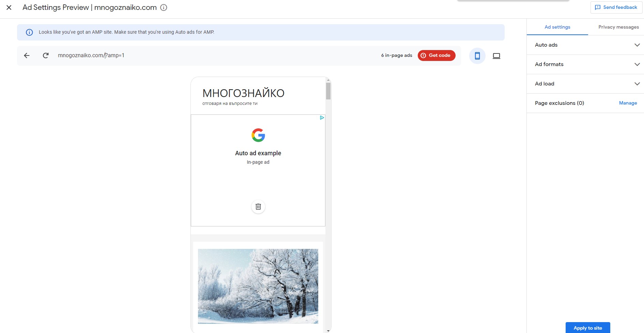
Task: Close the Ad Settings Preview
Action: (x=9, y=7)
